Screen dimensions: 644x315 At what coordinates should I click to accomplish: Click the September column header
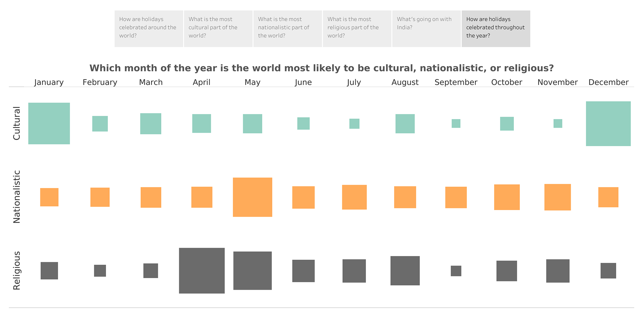coord(456,82)
